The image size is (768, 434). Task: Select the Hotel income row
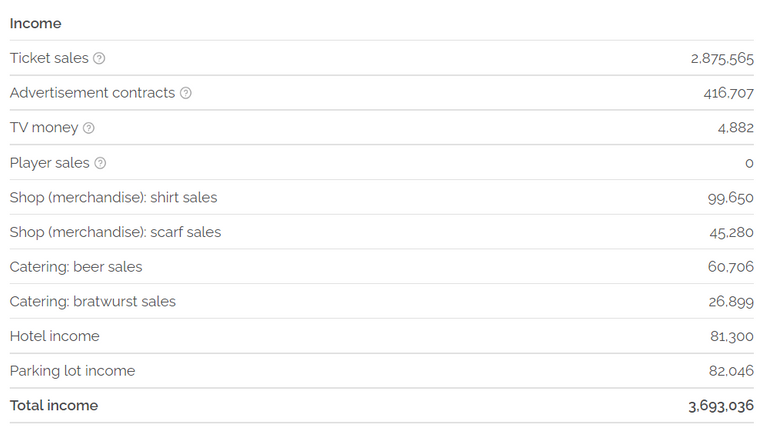click(382, 337)
